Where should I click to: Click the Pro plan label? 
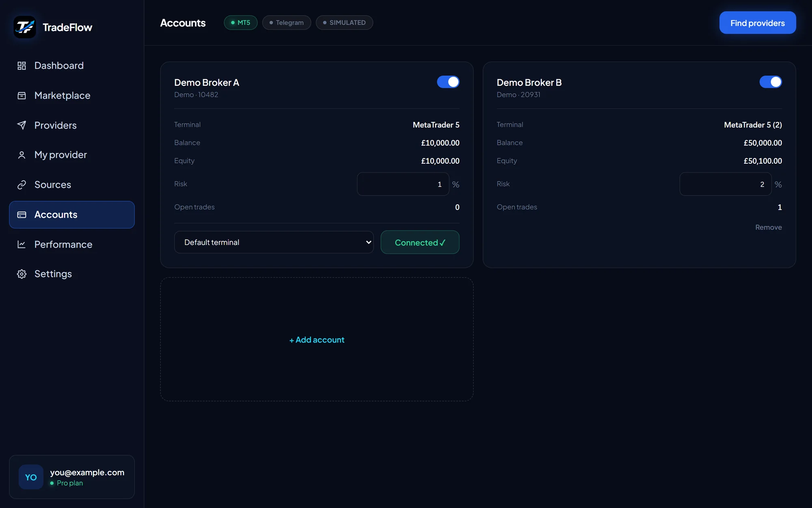pyautogui.click(x=70, y=483)
